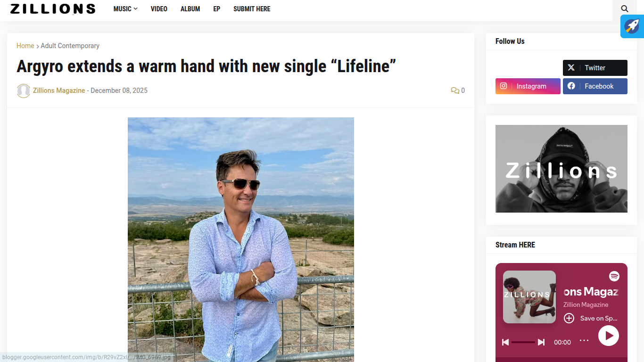Toggle Save on Spotify plus button
The height and width of the screenshot is (362, 644).
coord(569,318)
